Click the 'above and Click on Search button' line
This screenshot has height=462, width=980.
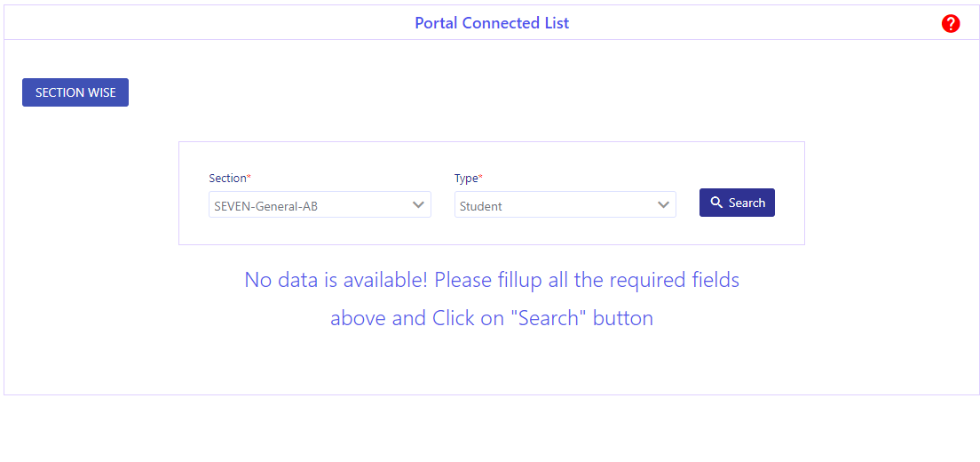point(492,318)
